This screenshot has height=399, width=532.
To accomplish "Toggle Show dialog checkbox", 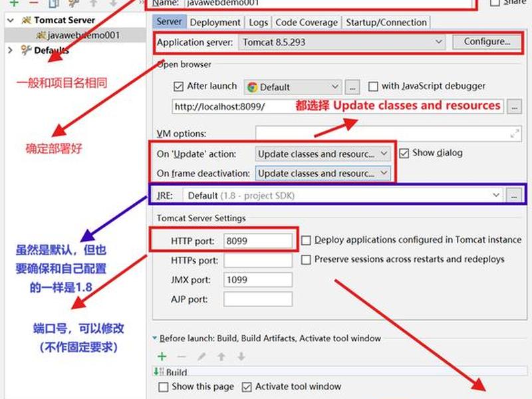I will (404, 154).
